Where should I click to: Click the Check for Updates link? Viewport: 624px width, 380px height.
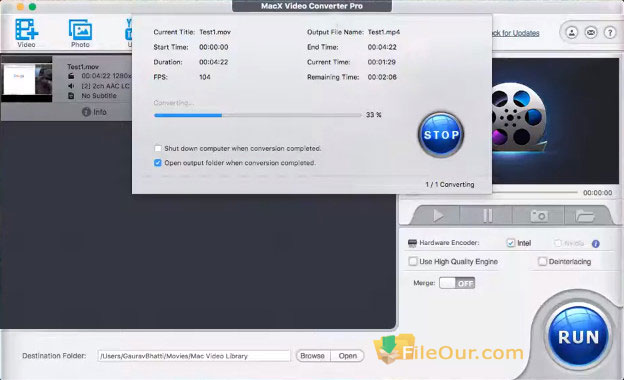pyautogui.click(x=516, y=33)
